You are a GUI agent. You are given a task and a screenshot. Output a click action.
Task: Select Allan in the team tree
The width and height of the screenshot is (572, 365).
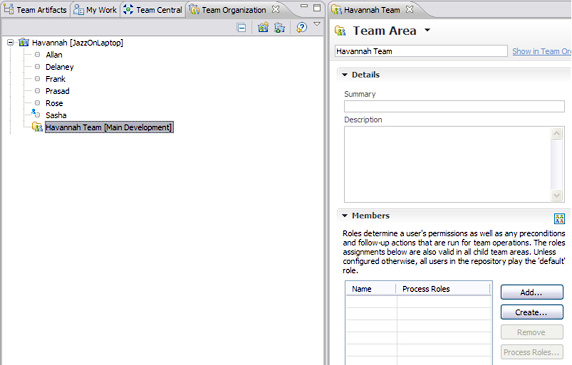coord(54,55)
